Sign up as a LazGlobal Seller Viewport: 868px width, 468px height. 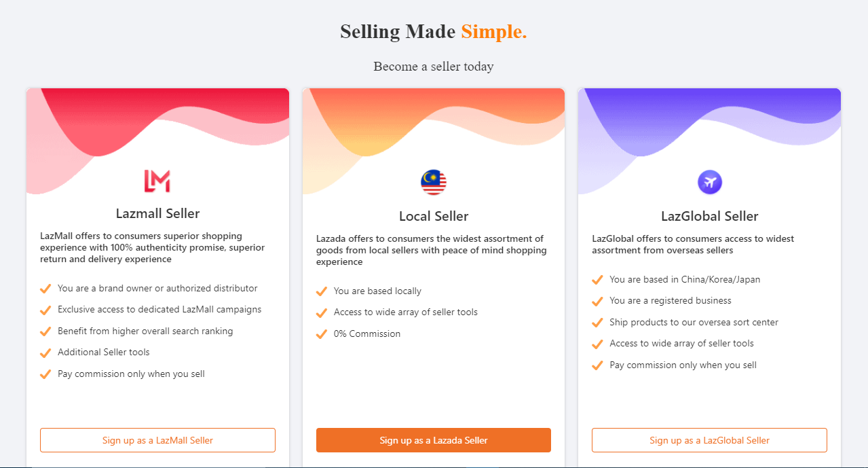pos(709,440)
